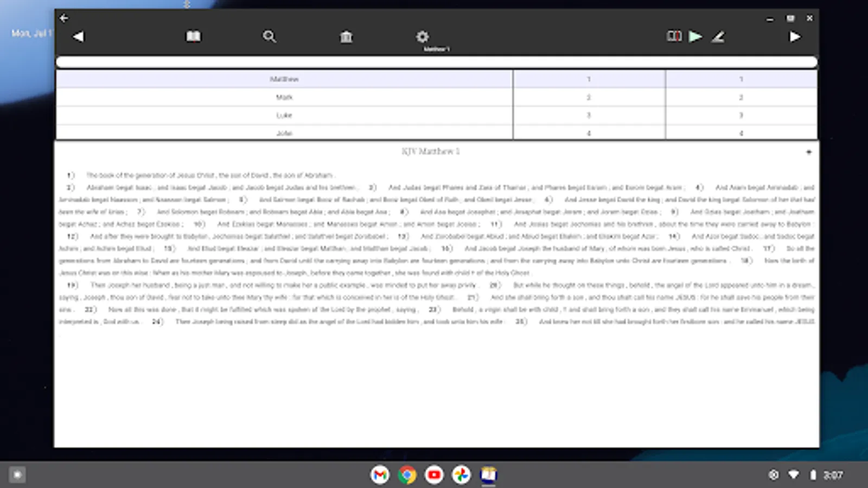Select John in the book list

pyautogui.click(x=284, y=132)
